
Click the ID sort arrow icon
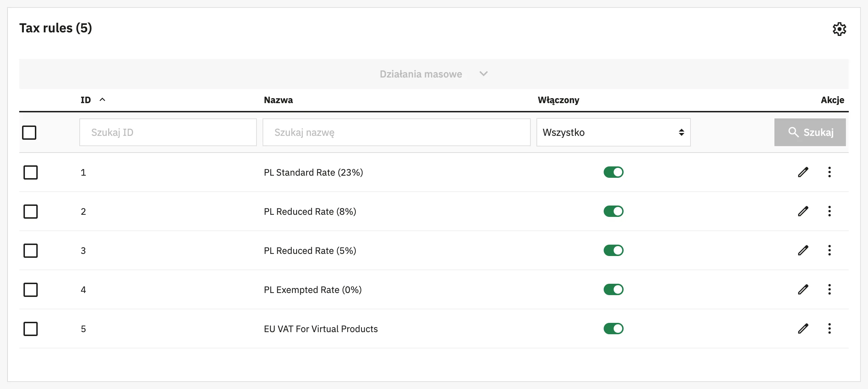102,100
